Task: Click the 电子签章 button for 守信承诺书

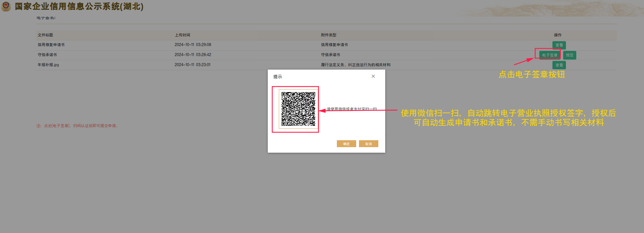Action: (550, 55)
